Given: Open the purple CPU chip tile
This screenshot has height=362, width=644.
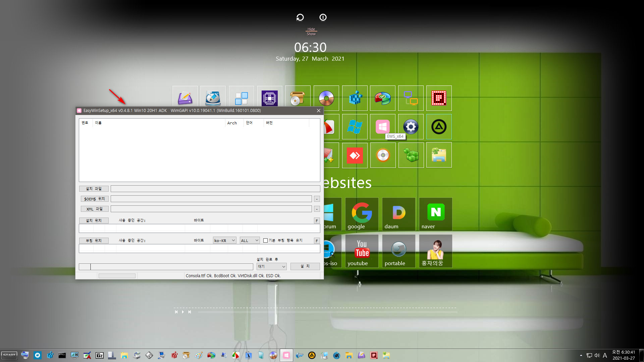Looking at the screenshot, I should pyautogui.click(x=270, y=97).
